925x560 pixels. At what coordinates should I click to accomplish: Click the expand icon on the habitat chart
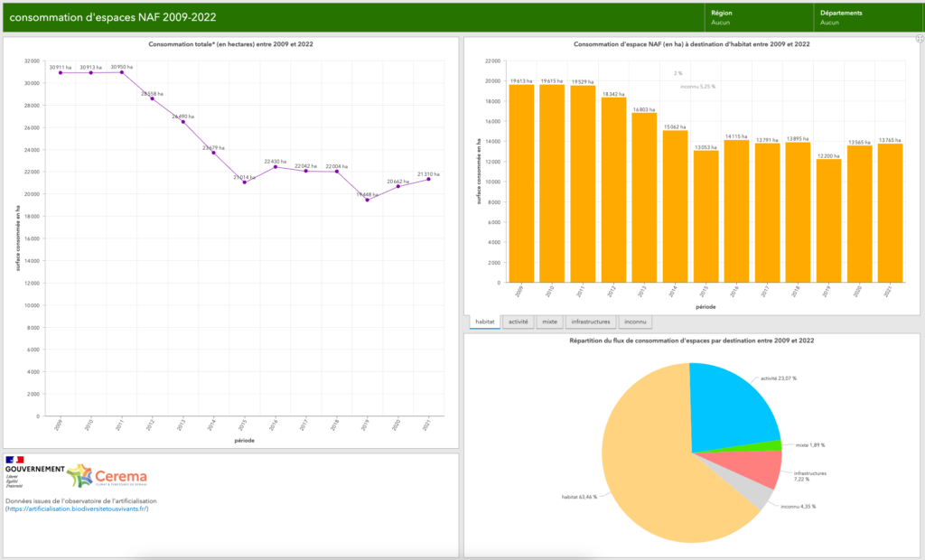(x=919, y=39)
